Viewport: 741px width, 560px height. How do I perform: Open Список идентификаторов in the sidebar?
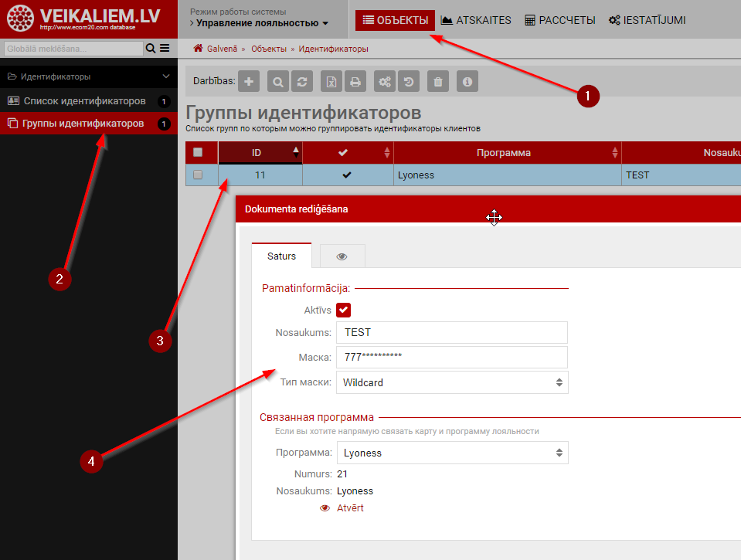pyautogui.click(x=84, y=101)
